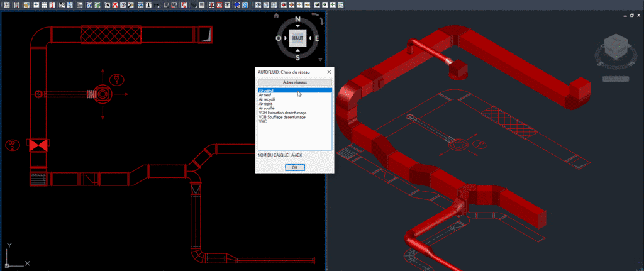This screenshot has height=271, width=644.
Task: Click the text 'T' toolbar icon
Action: tap(148, 5)
